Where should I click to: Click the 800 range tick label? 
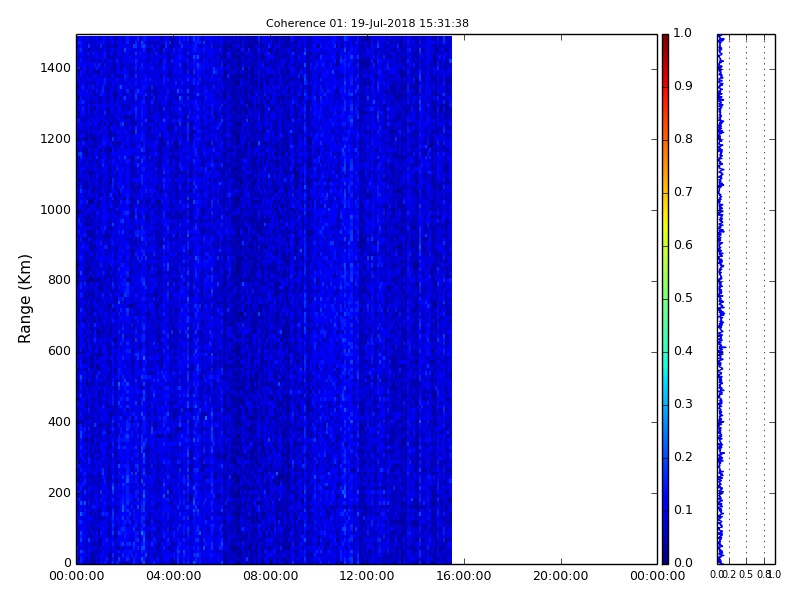[x=59, y=280]
